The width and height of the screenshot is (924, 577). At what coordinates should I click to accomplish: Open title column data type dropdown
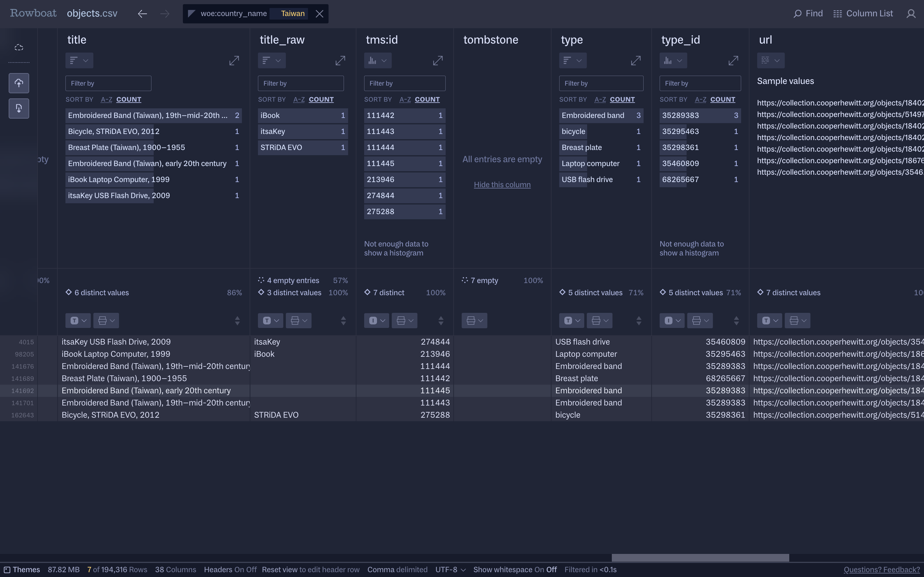pyautogui.click(x=78, y=321)
